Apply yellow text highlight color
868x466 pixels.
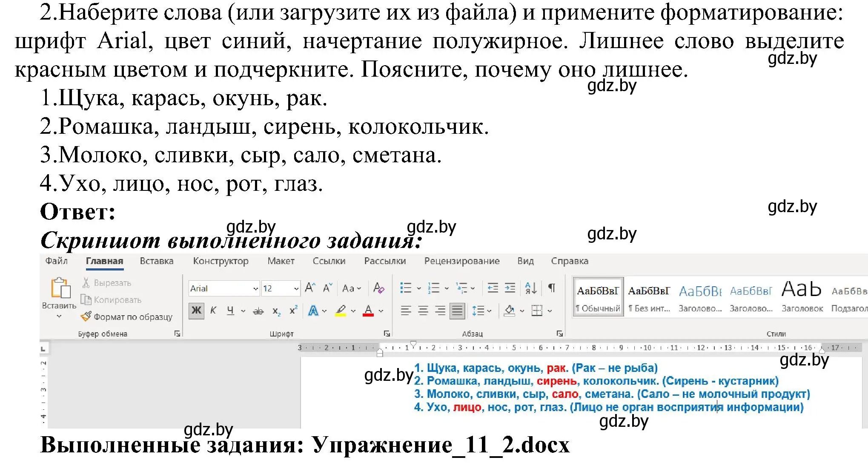tap(341, 311)
